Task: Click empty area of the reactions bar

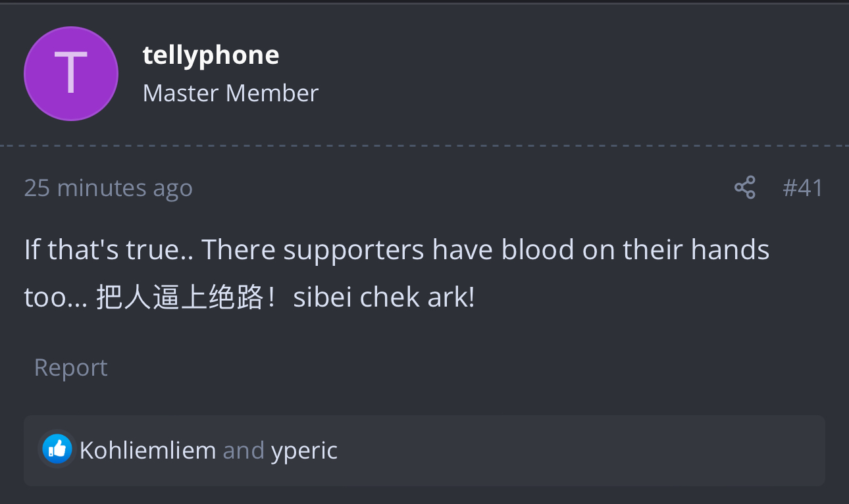Action: 579,451
